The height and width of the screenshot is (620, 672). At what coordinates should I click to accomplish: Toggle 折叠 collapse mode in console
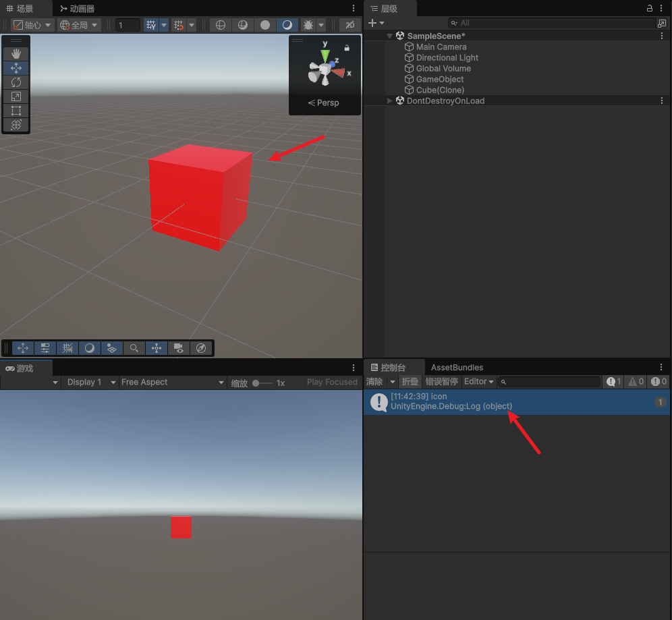(410, 381)
